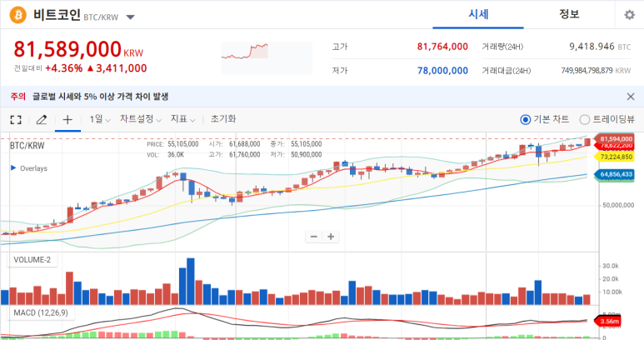Image resolution: width=644 pixels, height=340 pixels.
Task: Click the 거래대금(24H) value 749,984,798,879 KRW
Action: coord(596,71)
